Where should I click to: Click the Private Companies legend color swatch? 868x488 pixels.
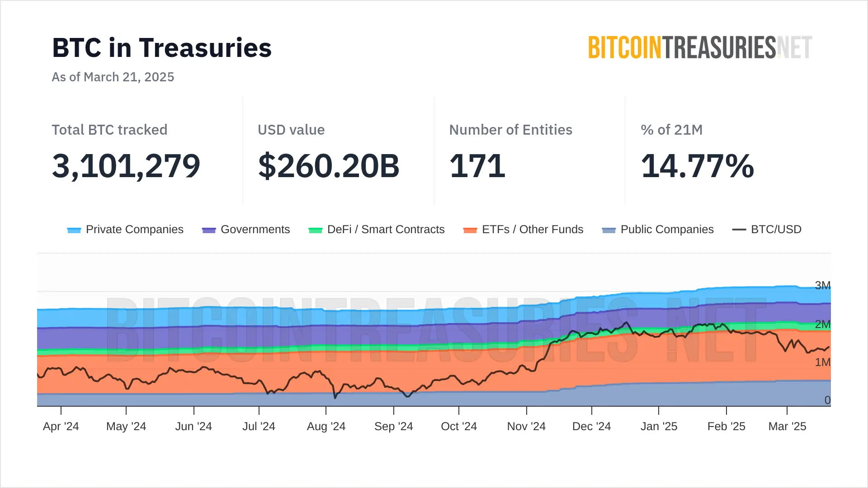[74, 230]
